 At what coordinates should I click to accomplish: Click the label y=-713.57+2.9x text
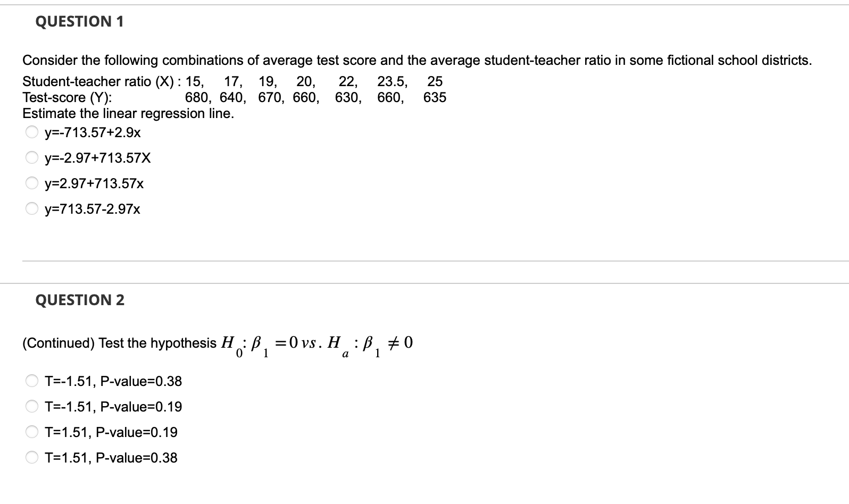pyautogui.click(x=93, y=131)
